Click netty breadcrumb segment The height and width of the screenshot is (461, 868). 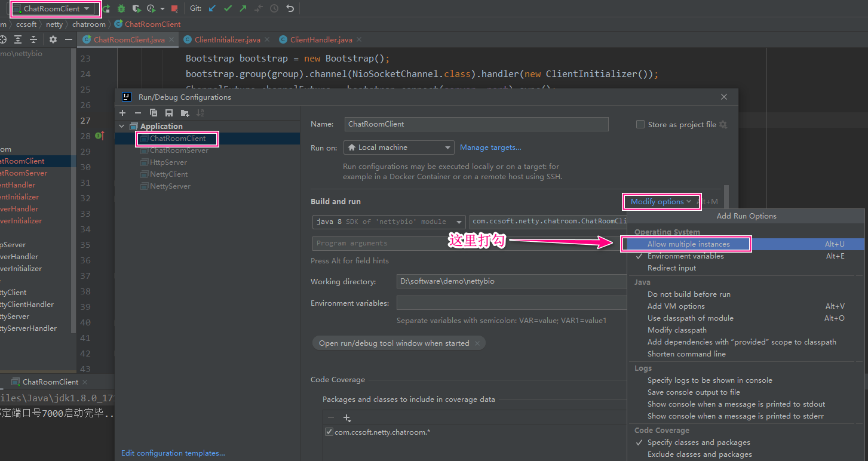54,24
